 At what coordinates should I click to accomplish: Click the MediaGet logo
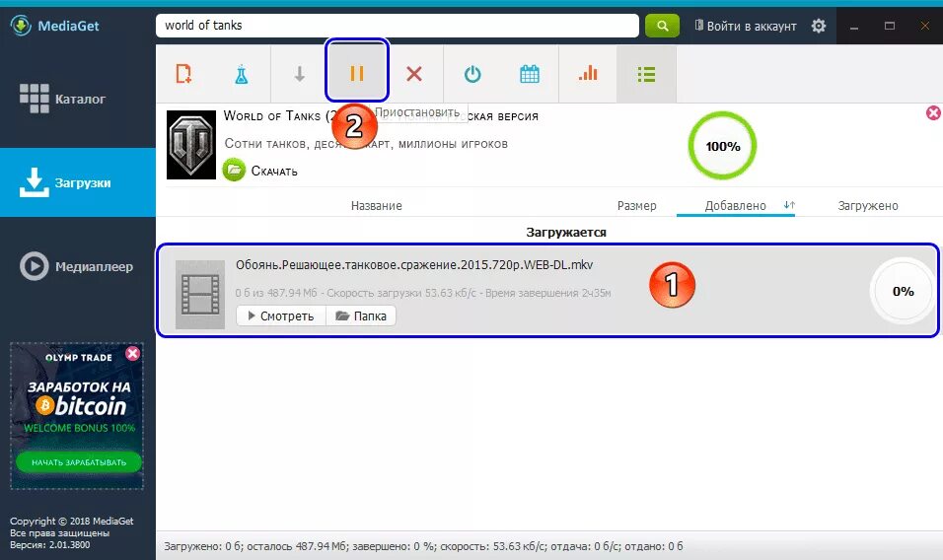(x=54, y=26)
